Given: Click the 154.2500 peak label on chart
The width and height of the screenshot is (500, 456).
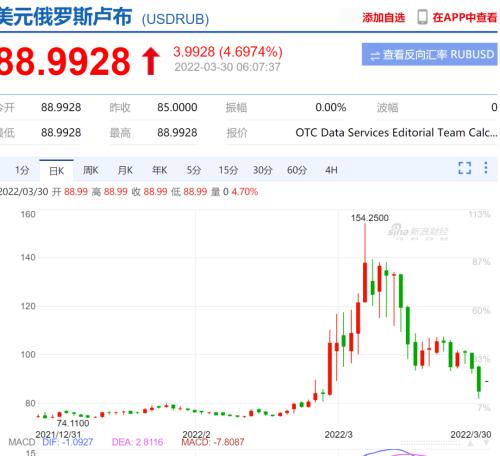Looking at the screenshot, I should (x=370, y=218).
